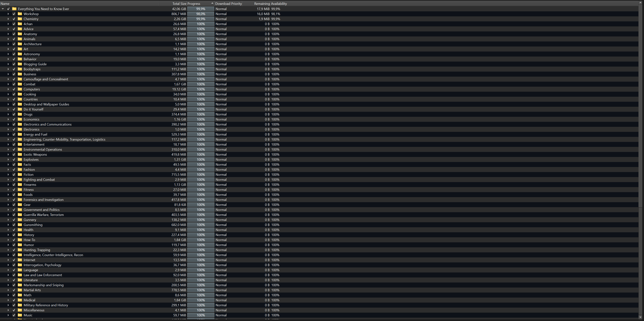Click the scrollbar down arrow on the right
The height and width of the screenshot is (321, 644).
pos(640,317)
